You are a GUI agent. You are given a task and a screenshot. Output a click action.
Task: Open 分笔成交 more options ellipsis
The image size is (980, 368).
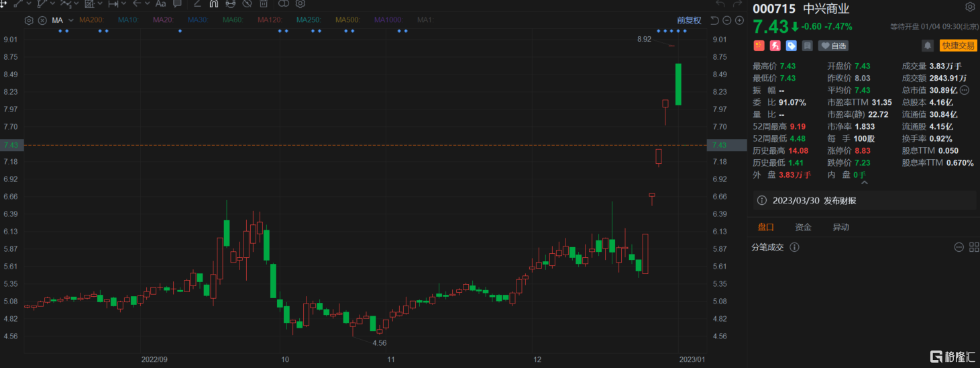958,248
